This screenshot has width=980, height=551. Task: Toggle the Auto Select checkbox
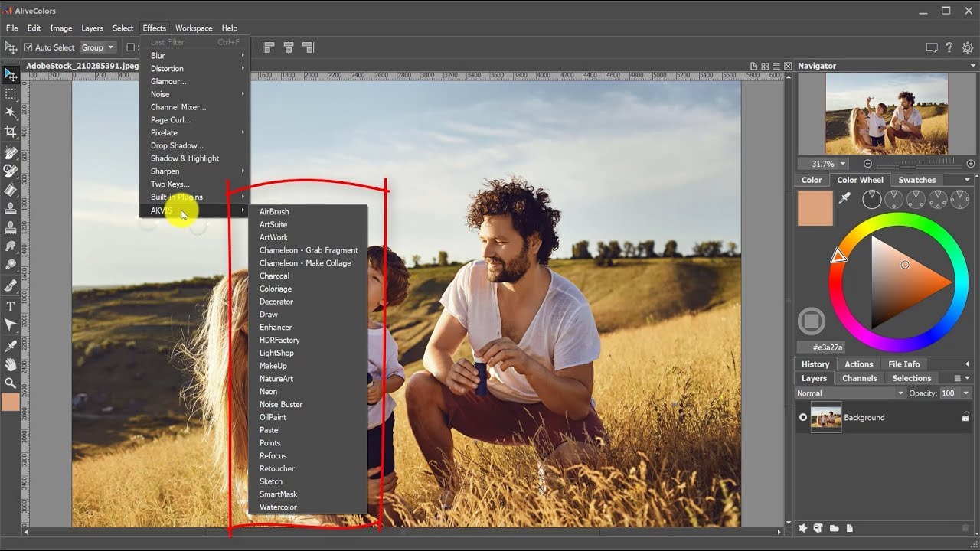point(28,47)
